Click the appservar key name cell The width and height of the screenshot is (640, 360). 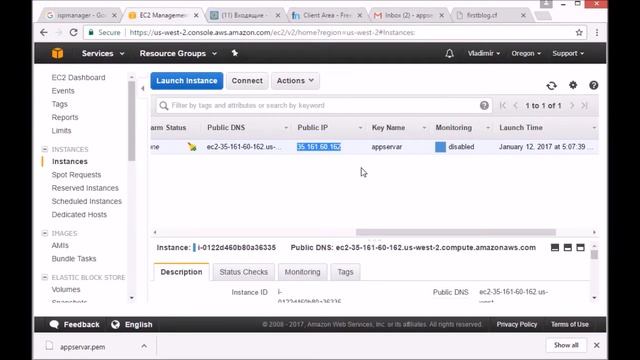(387, 147)
